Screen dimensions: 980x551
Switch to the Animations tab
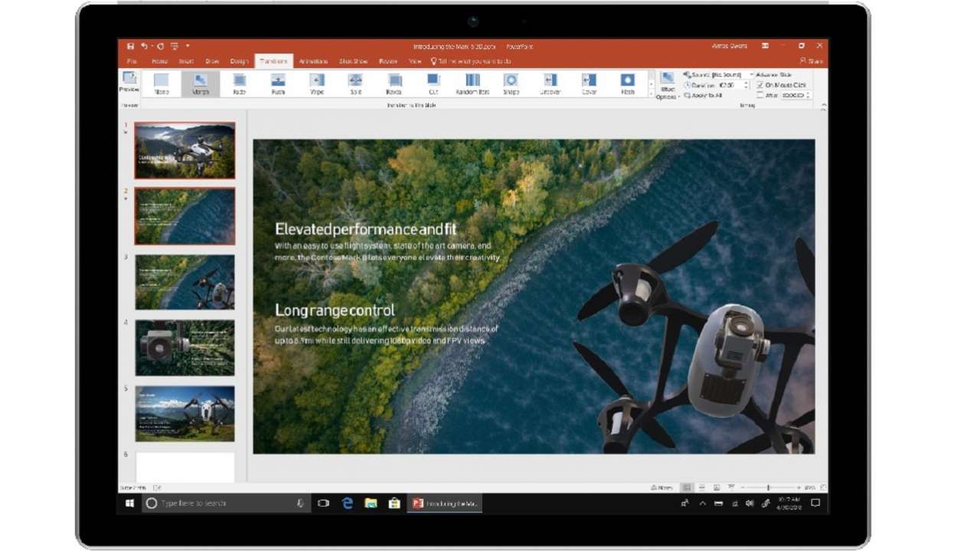pyautogui.click(x=313, y=61)
